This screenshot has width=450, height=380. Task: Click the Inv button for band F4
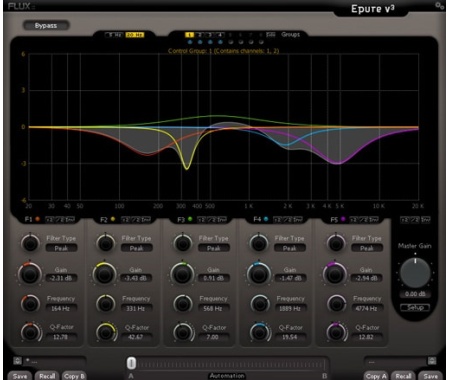[x=298, y=220]
